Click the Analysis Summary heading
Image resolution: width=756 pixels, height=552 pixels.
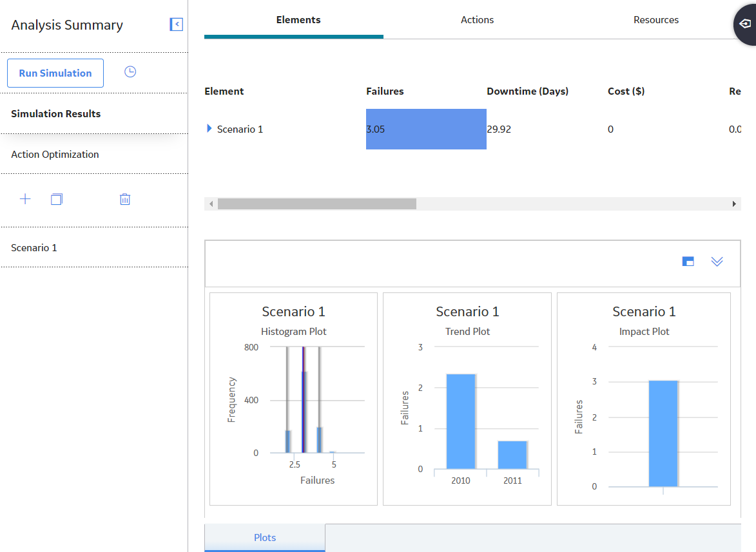pyautogui.click(x=67, y=24)
